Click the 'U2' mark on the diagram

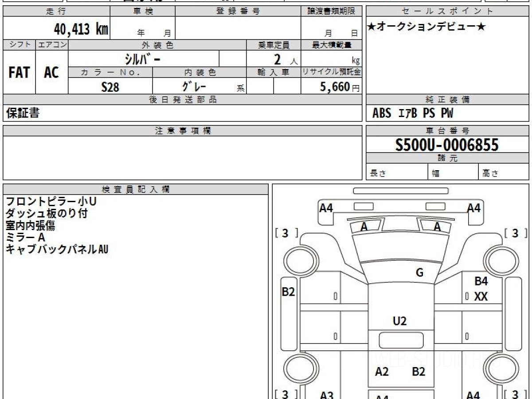(x=400, y=321)
